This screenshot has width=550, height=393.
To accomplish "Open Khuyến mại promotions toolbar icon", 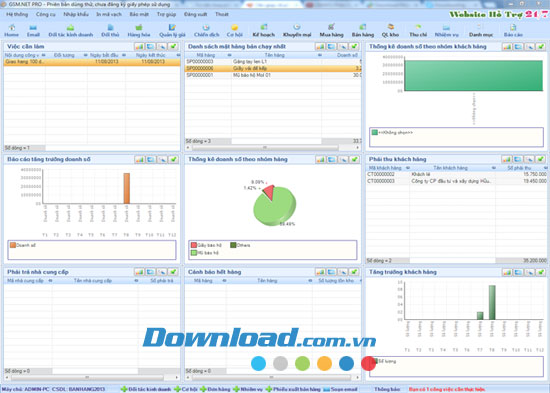I will tap(297, 31).
